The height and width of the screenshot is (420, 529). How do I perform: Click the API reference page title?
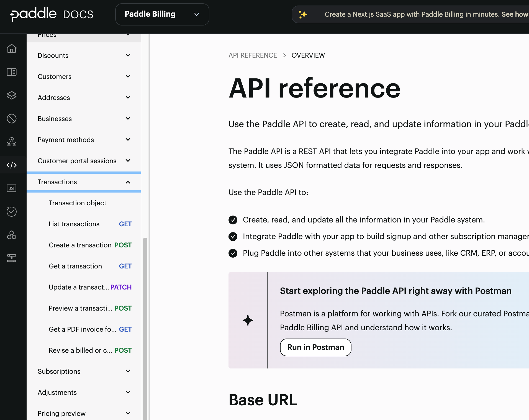(x=314, y=88)
